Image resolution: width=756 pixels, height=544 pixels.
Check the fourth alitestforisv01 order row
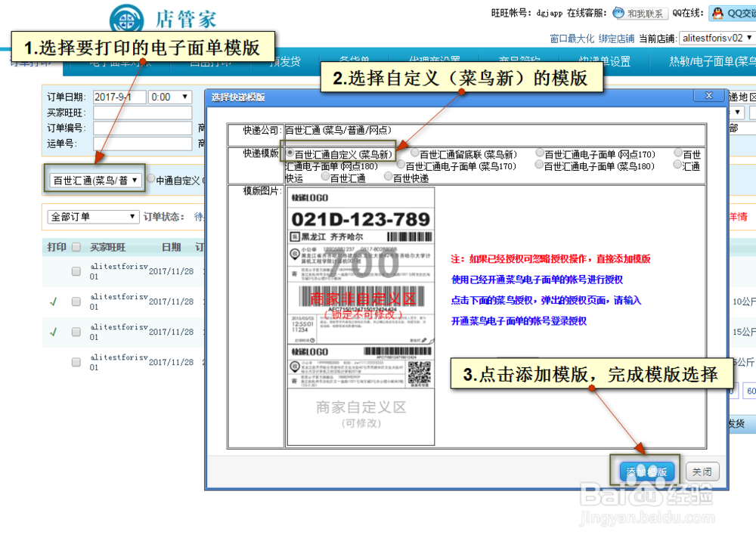pyautogui.click(x=76, y=361)
